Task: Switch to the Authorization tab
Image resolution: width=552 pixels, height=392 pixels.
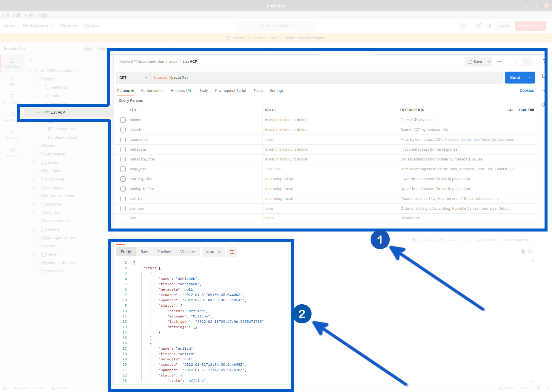Action: [152, 91]
